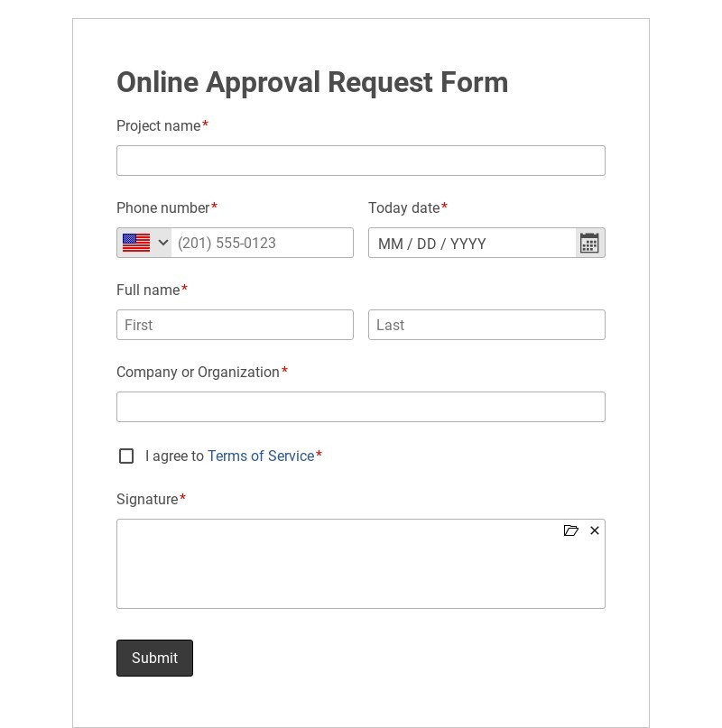This screenshot has width=722, height=728.
Task: Open the calendar date picker icon
Action: point(589,243)
